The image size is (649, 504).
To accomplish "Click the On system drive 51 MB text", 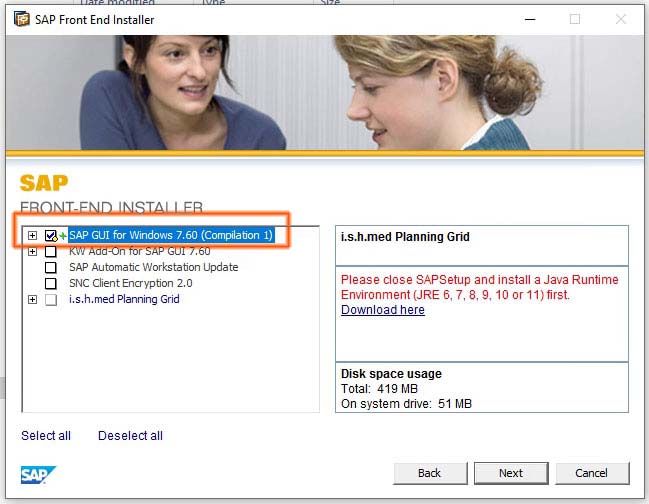I will (x=406, y=404).
